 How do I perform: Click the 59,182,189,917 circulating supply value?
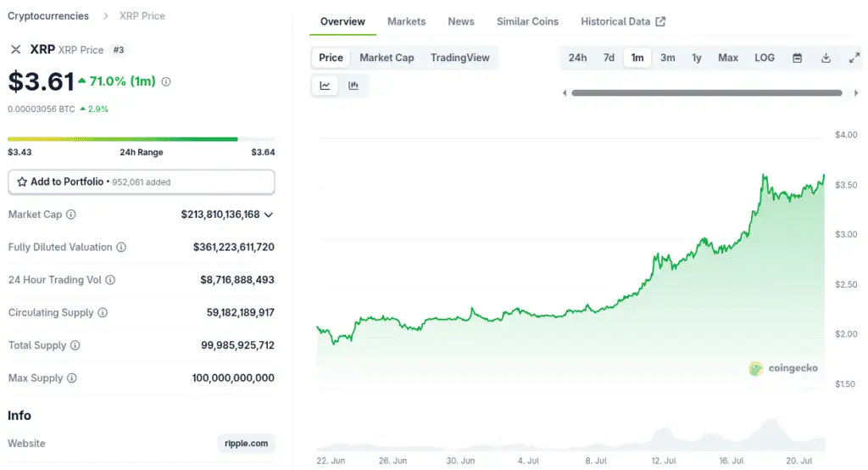240,312
